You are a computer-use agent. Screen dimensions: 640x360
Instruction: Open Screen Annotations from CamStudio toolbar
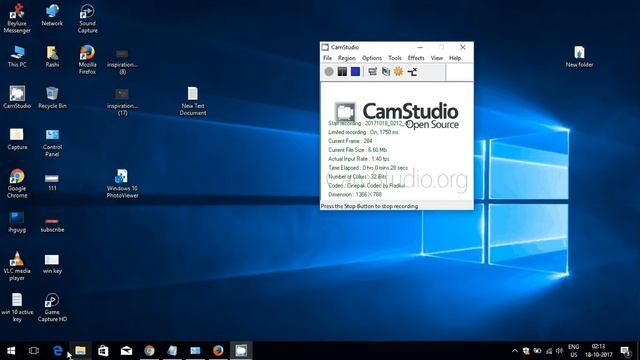[385, 72]
